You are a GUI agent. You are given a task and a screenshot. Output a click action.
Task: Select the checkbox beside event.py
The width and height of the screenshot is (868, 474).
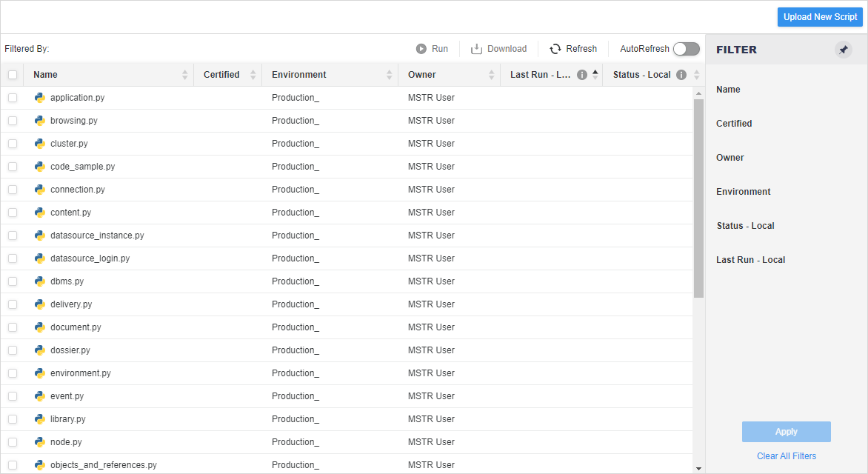click(13, 396)
